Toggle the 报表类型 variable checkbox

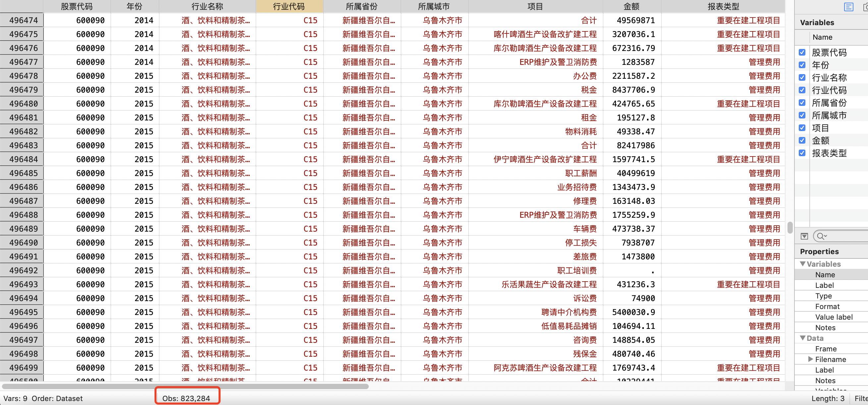(x=802, y=153)
